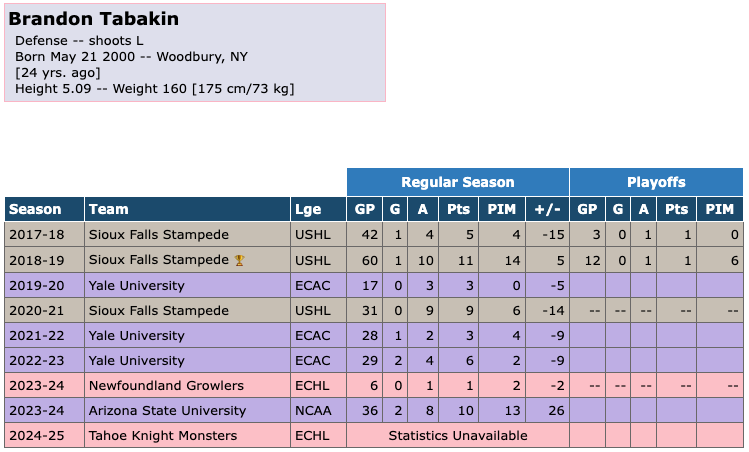
Task: Open the 2017-18 season link
Action: pyautogui.click(x=35, y=235)
